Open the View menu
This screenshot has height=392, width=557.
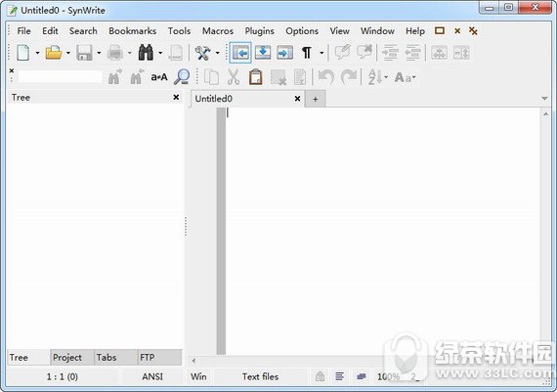click(339, 31)
